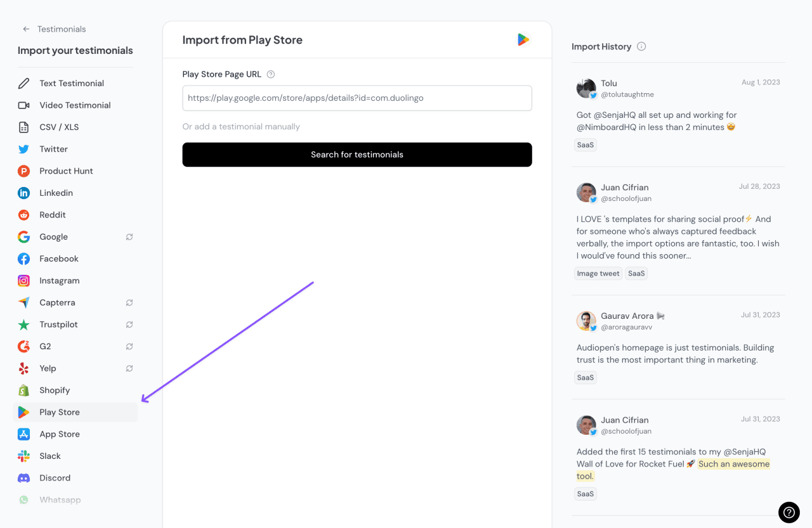Image resolution: width=812 pixels, height=528 pixels.
Task: Click the Google logo icon
Action: click(x=23, y=237)
